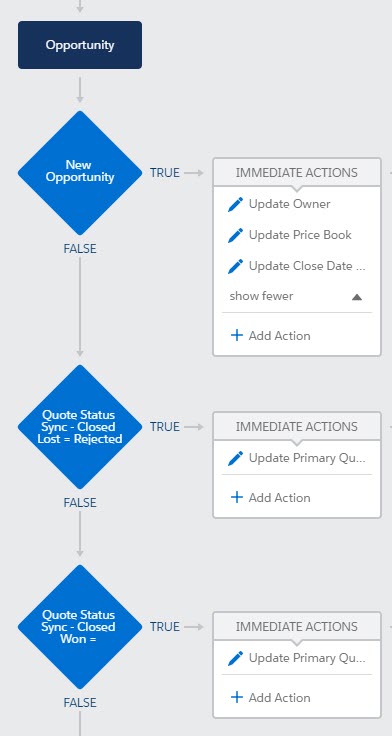Image resolution: width=392 pixels, height=736 pixels.
Task: Click the pencil icon beside Update Close Date
Action: (236, 266)
